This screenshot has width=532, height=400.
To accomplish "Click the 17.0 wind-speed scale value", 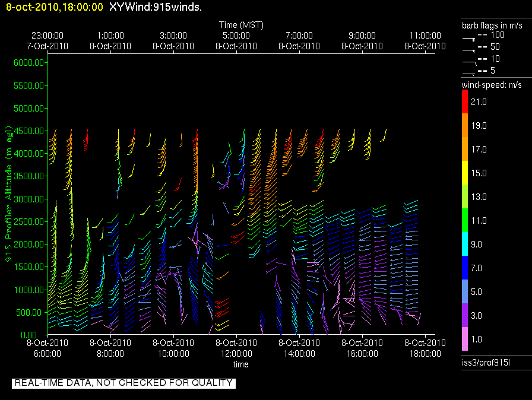I will [479, 149].
